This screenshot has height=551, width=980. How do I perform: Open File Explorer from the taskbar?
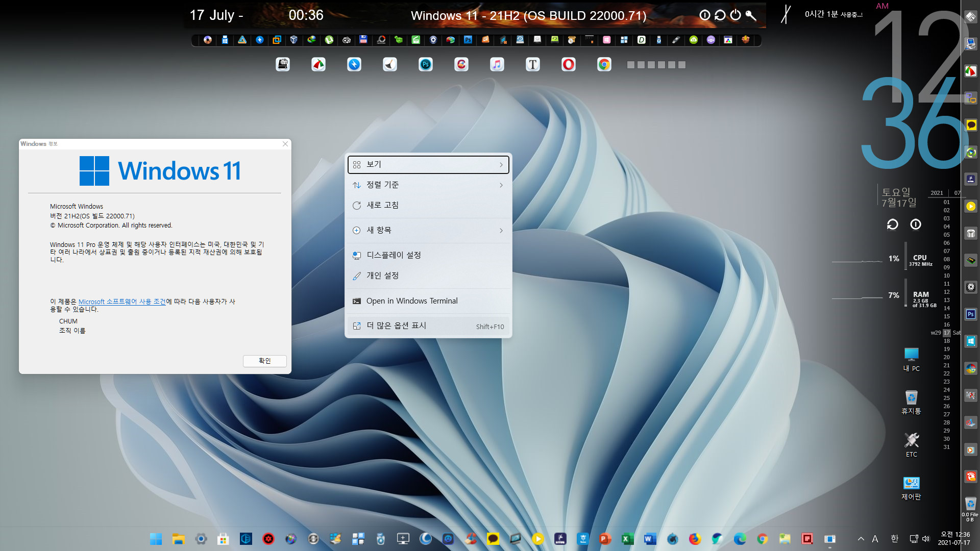(178, 539)
